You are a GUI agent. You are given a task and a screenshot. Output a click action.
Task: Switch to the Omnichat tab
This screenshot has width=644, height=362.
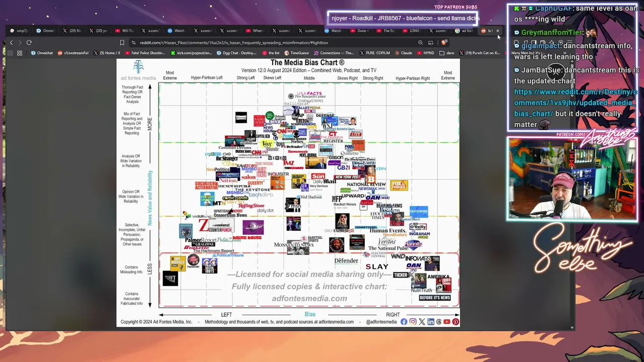pyautogui.click(x=46, y=31)
